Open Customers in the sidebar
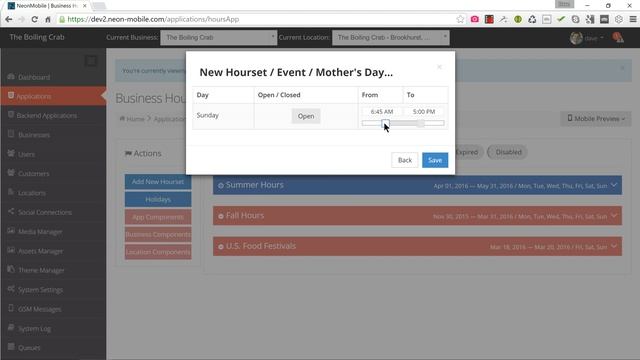 [53, 173]
